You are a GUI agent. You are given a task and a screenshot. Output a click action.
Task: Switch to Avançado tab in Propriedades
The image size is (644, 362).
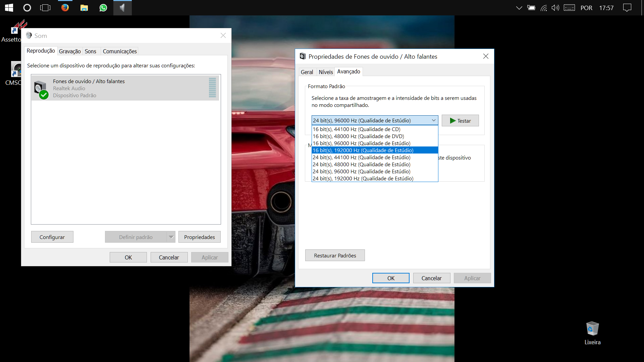348,71
